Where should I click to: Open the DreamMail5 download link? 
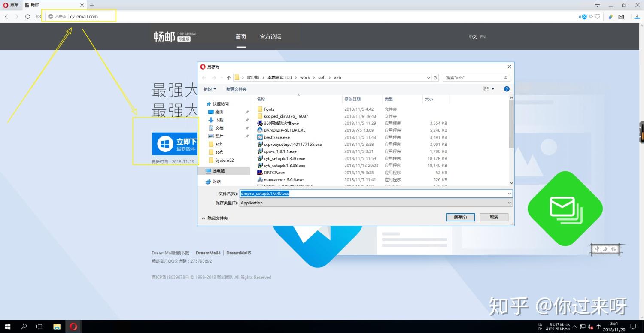pos(239,253)
